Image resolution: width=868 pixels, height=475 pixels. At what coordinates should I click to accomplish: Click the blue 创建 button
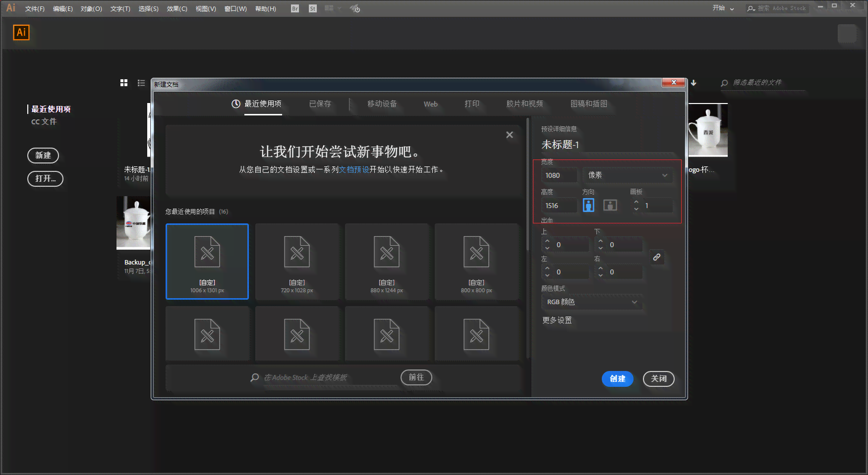pos(618,379)
